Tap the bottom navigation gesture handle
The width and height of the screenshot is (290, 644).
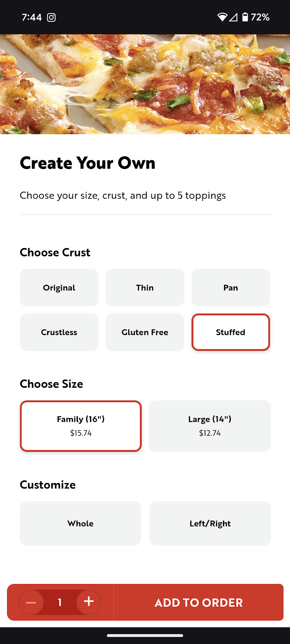click(145, 635)
